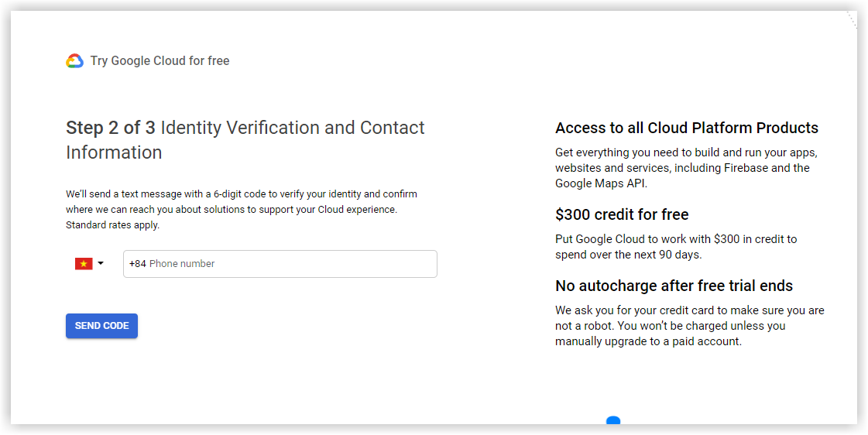Click the blue circle at page bottom
The height and width of the screenshot is (435, 868).
pyautogui.click(x=613, y=420)
